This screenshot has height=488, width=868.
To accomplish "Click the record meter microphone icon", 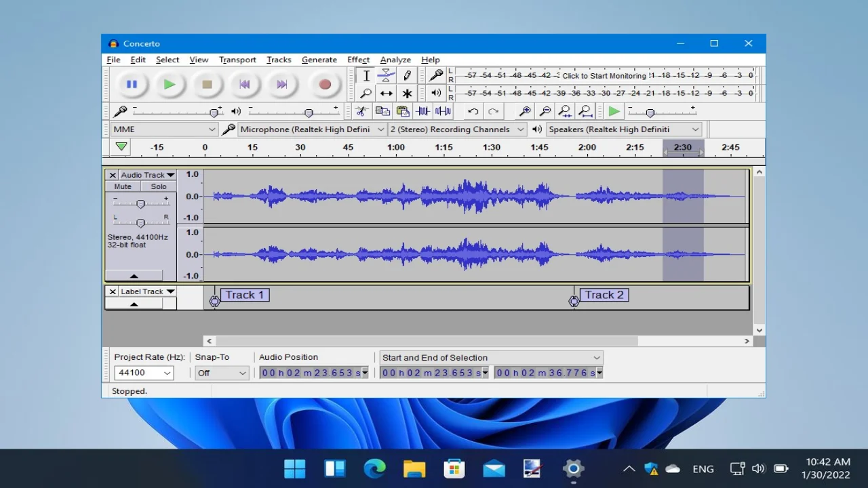I will pos(436,75).
